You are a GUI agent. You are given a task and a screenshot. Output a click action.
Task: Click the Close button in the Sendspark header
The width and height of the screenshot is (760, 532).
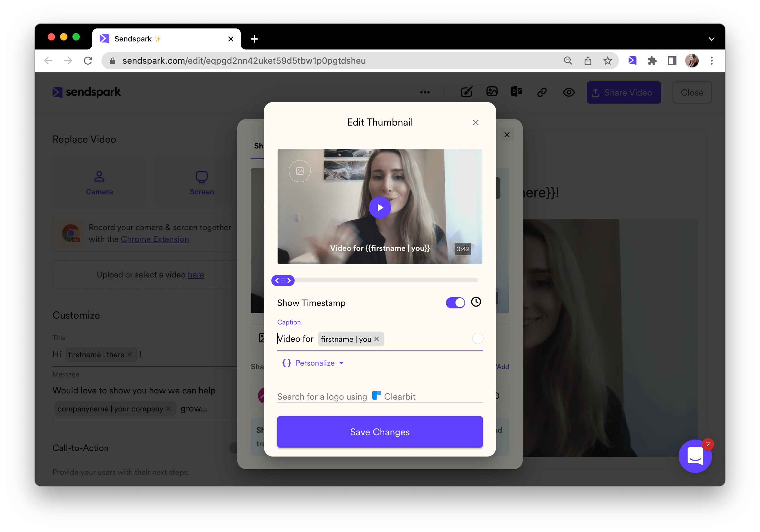(692, 92)
